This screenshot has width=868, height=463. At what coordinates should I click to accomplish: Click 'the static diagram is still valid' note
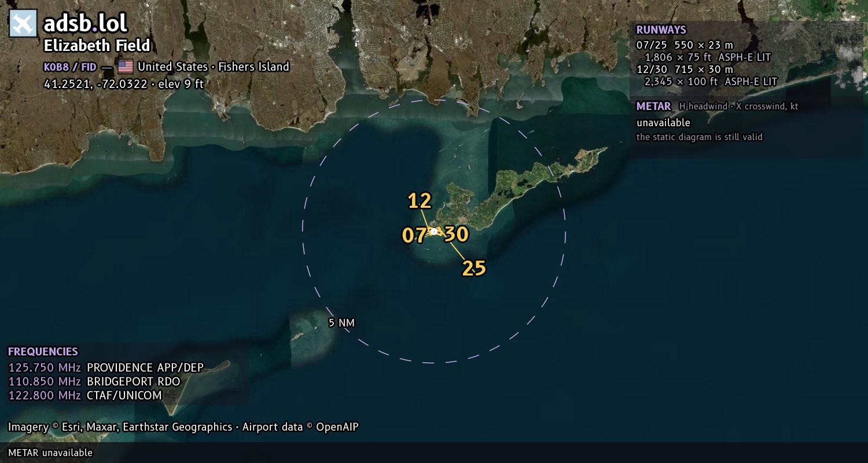coord(700,137)
